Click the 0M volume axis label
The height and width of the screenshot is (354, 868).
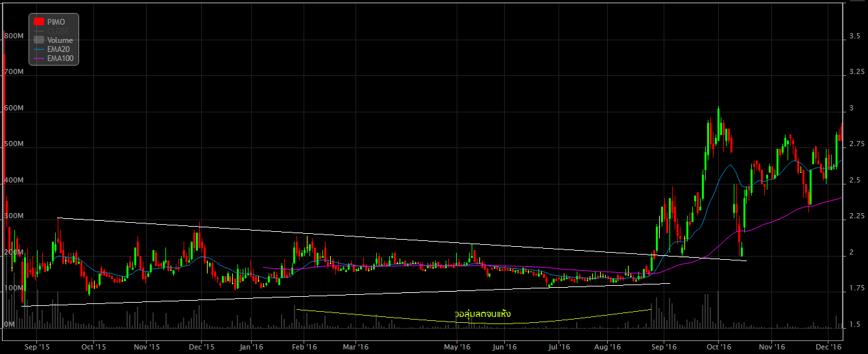[9, 324]
